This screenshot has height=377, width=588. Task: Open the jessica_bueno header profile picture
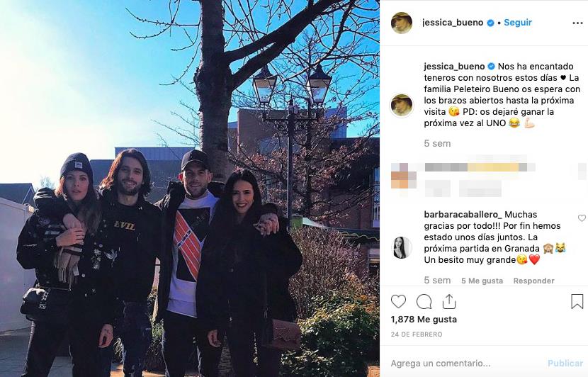pyautogui.click(x=402, y=23)
